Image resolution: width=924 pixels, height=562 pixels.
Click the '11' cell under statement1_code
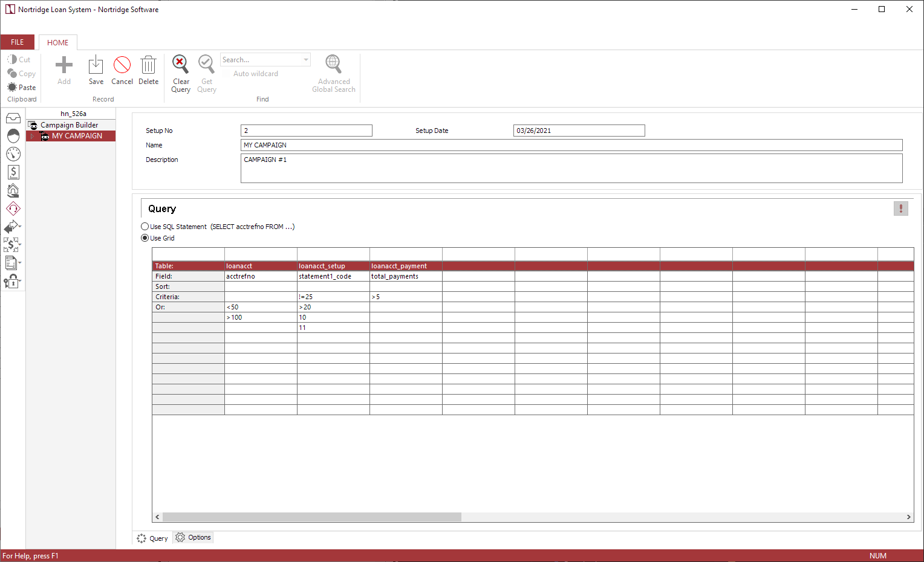point(333,328)
